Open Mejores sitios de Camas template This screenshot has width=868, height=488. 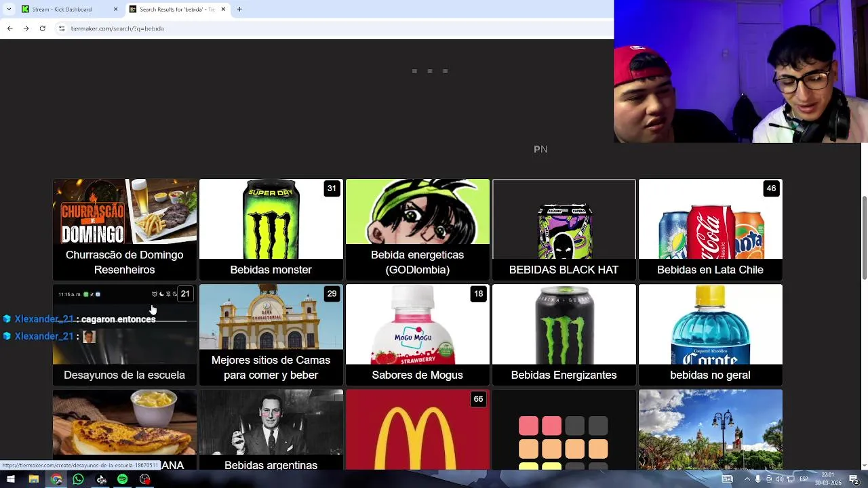click(x=271, y=335)
